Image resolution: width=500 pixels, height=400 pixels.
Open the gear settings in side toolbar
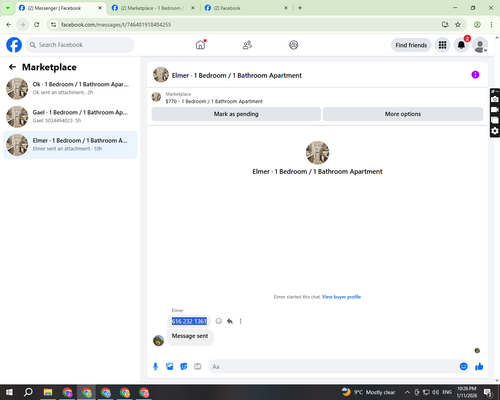[495, 131]
